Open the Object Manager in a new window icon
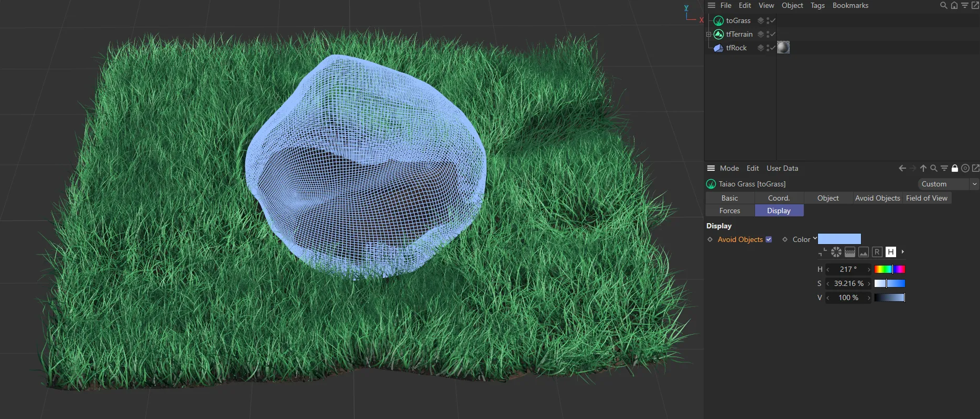 (x=975, y=5)
